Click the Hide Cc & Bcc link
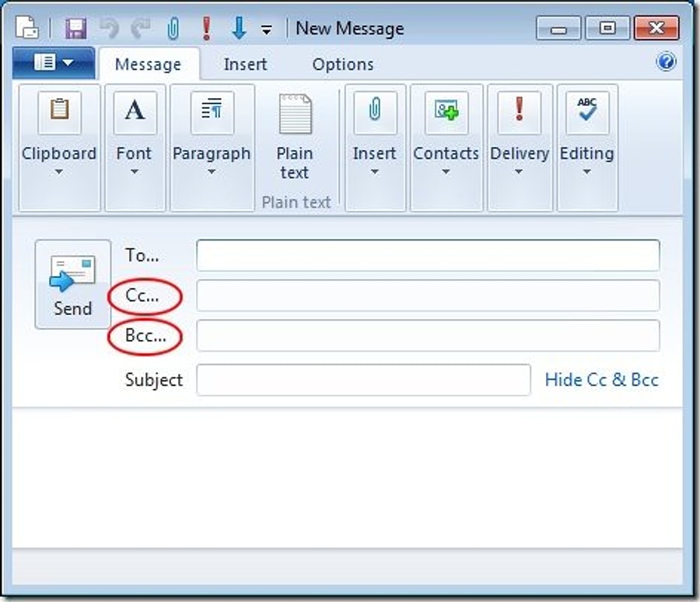700x602 pixels. point(601,380)
